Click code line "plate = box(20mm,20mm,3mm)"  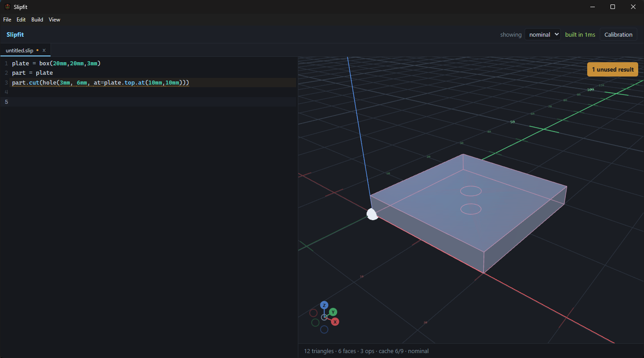point(56,63)
